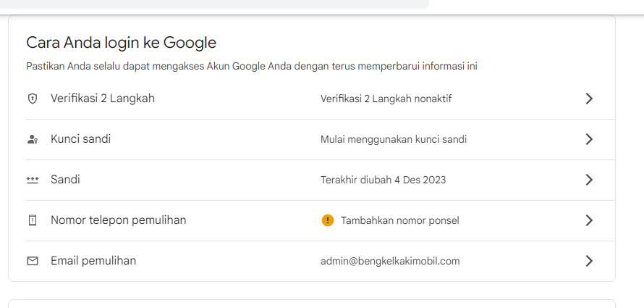Open the Kunci sandi chevron arrow
The height and width of the screenshot is (308, 644).
click(x=589, y=139)
